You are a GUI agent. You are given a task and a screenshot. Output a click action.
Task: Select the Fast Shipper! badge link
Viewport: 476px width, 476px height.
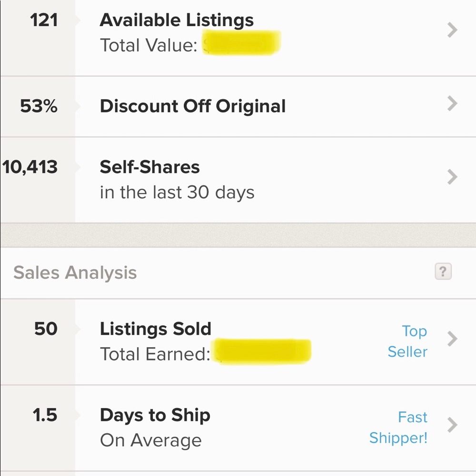point(398,427)
